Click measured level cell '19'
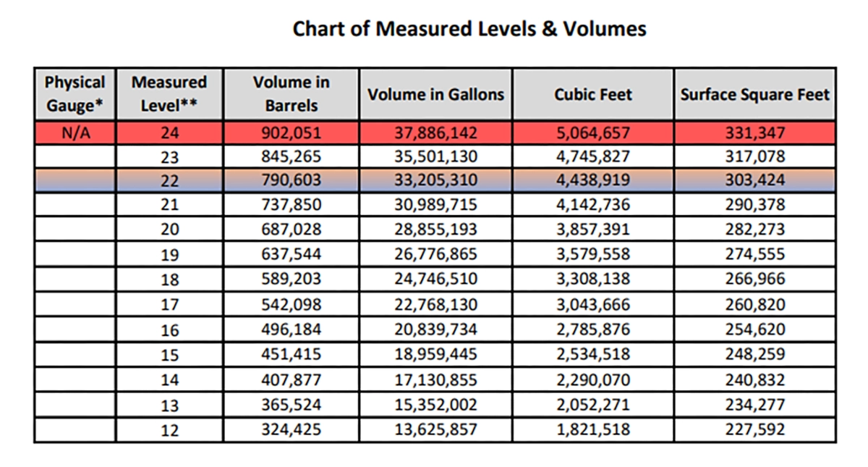 pos(169,255)
